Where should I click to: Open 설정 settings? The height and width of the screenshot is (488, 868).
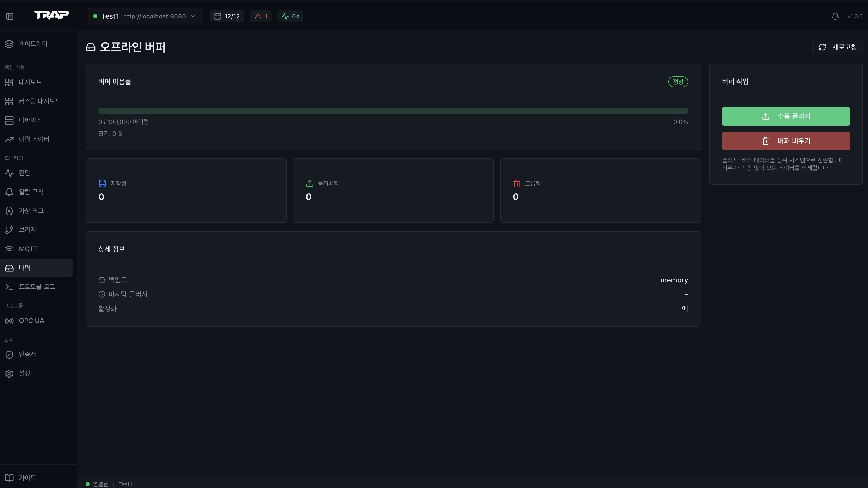pos(25,373)
